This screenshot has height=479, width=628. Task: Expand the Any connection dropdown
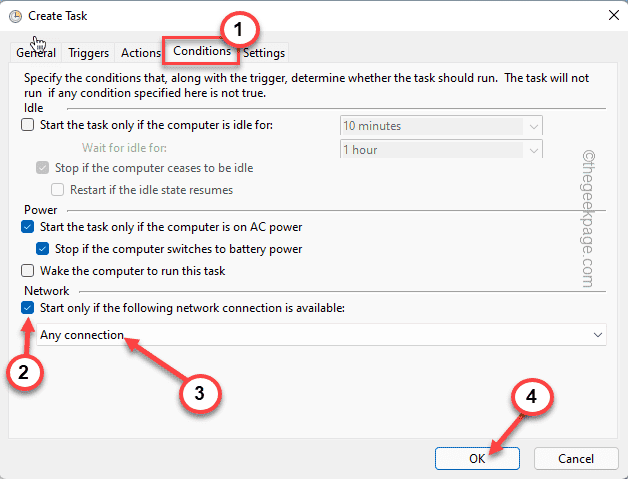pyautogui.click(x=597, y=335)
